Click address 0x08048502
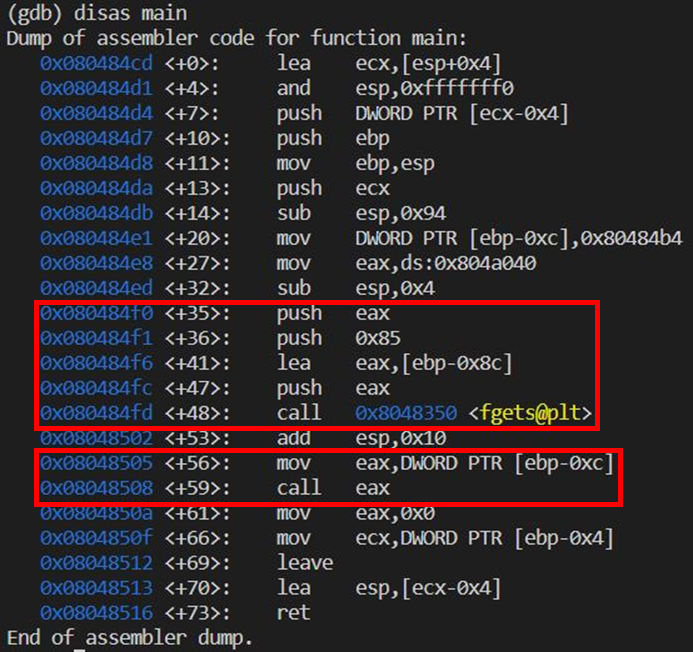The width and height of the screenshot is (693, 652). click(x=96, y=438)
